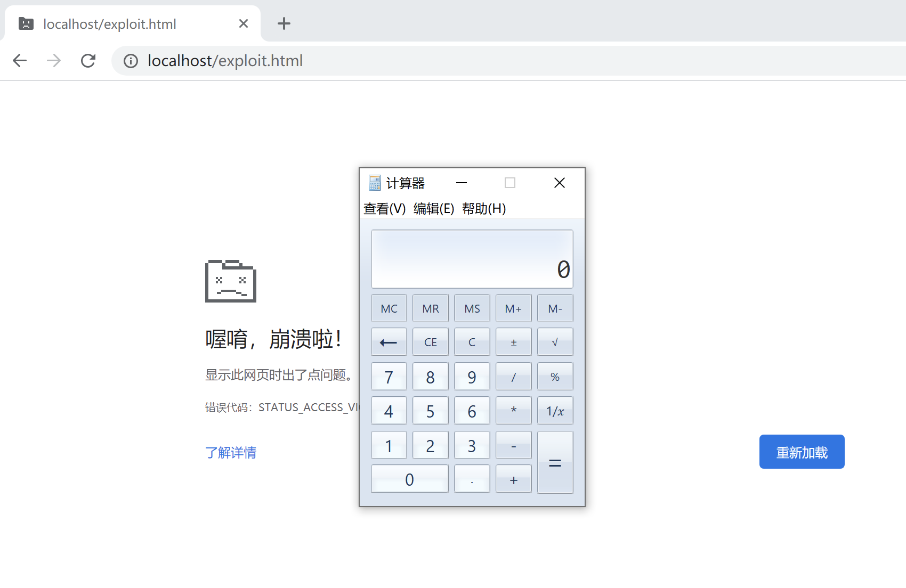Click the 0 digit key
The height and width of the screenshot is (588, 906).
(410, 479)
